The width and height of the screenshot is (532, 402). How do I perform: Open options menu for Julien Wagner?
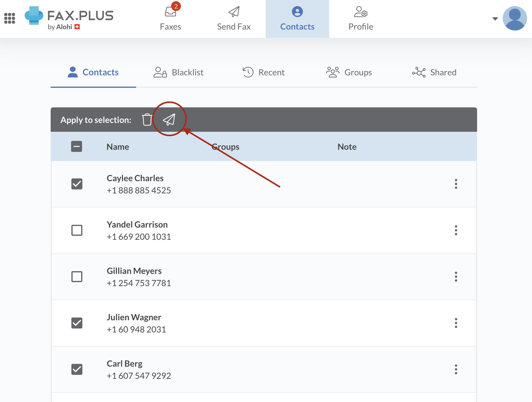[x=456, y=323]
